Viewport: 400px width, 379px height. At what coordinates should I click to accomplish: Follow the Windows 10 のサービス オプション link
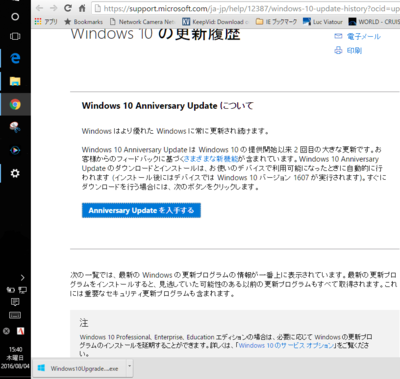[286, 345]
